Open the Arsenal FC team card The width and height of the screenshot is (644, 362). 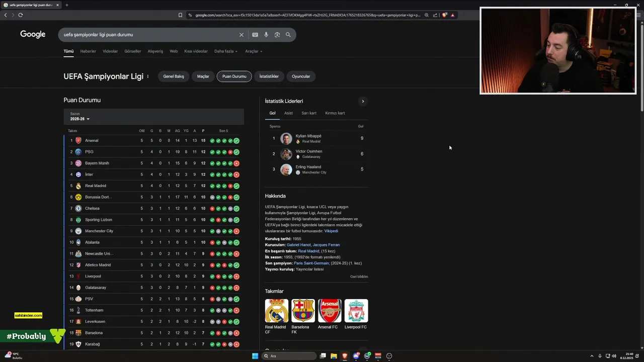(x=330, y=314)
